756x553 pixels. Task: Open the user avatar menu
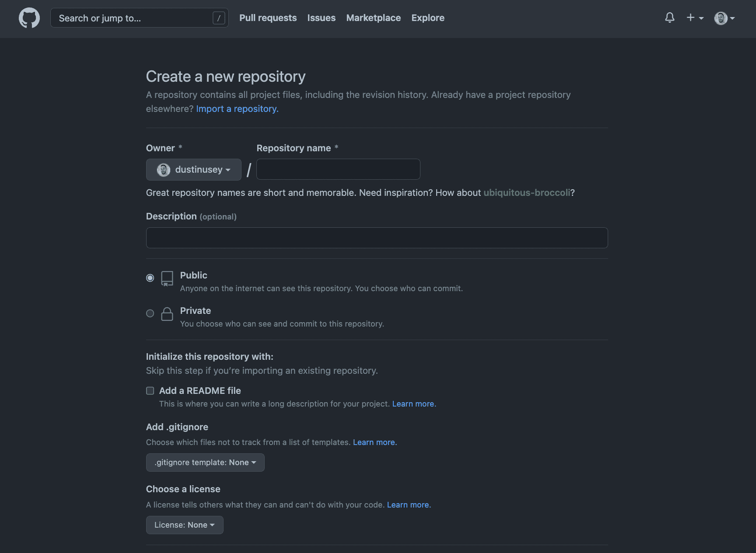(x=724, y=18)
